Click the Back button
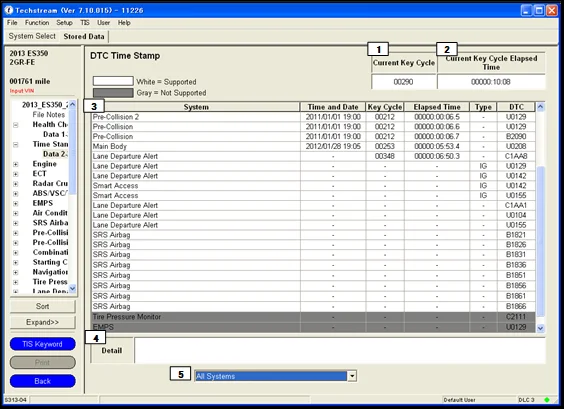 point(42,381)
